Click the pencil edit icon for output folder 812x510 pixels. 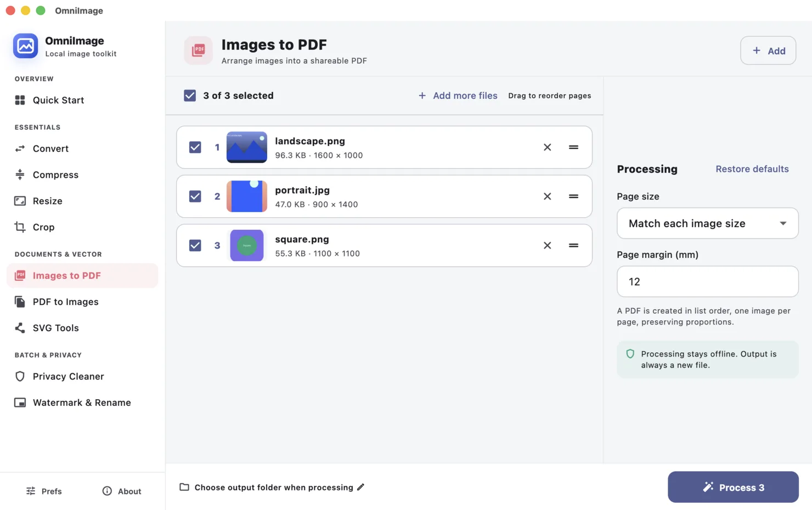[360, 487]
